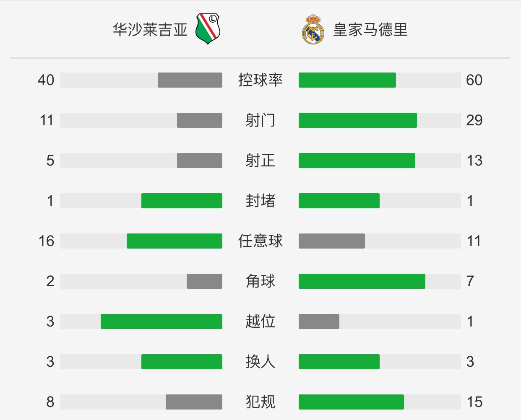This screenshot has height=420, width=521.
Task: Click Real Madrid's green possession bar
Action: click(x=347, y=80)
